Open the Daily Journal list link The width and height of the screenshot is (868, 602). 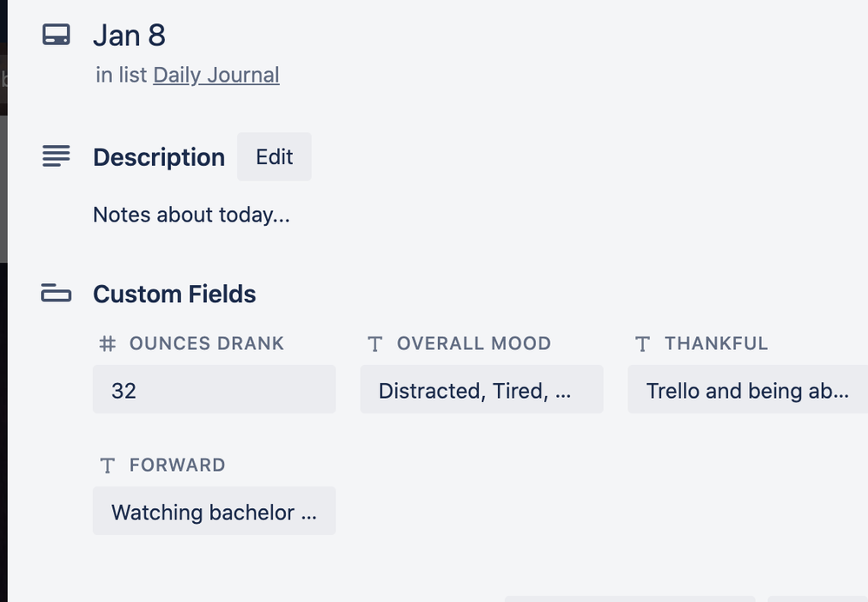[215, 76]
